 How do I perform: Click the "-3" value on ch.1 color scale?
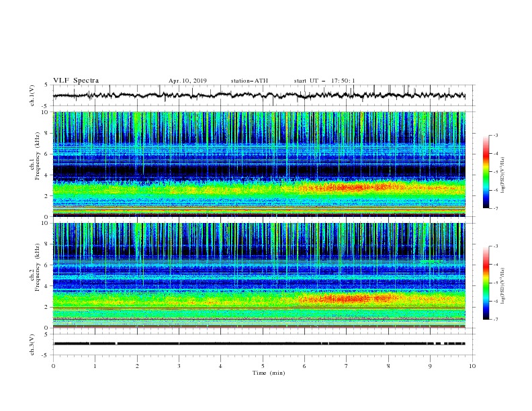(495, 135)
